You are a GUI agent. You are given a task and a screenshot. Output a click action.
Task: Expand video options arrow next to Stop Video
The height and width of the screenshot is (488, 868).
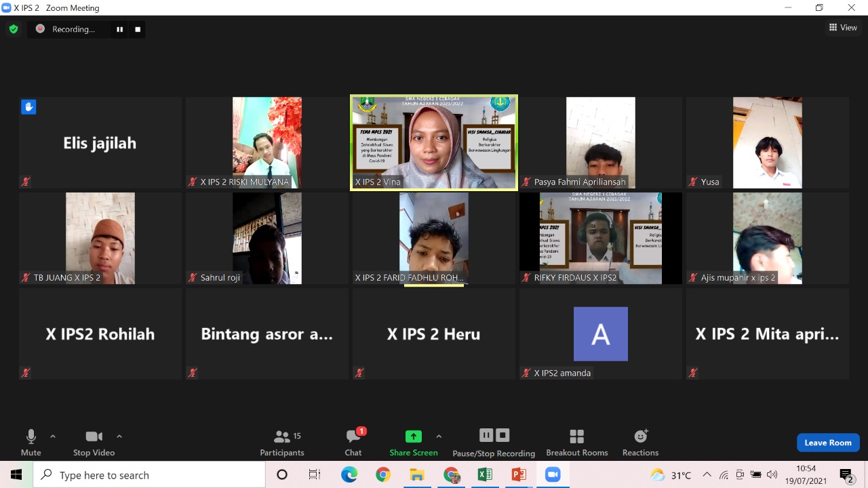click(119, 436)
